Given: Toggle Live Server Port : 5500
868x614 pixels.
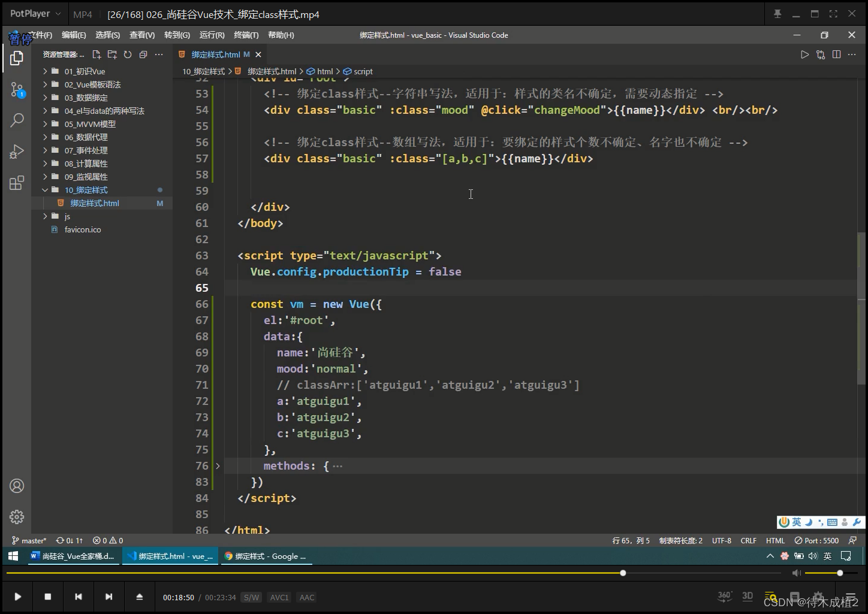Looking at the screenshot, I should click(816, 540).
